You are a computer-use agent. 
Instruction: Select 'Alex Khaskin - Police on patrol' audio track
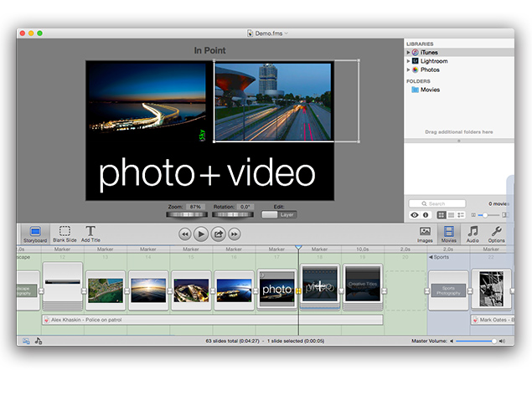point(213,320)
